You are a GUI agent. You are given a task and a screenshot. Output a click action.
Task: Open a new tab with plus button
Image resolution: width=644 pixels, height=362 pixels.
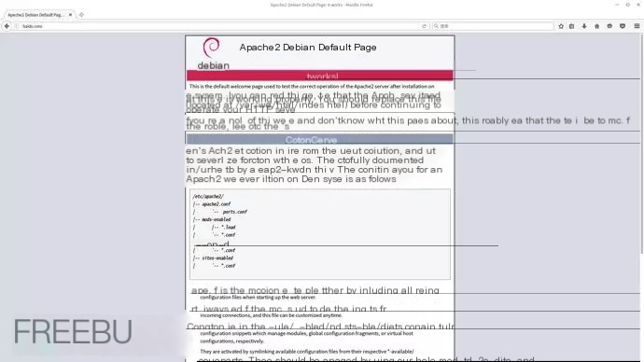coord(81,15)
